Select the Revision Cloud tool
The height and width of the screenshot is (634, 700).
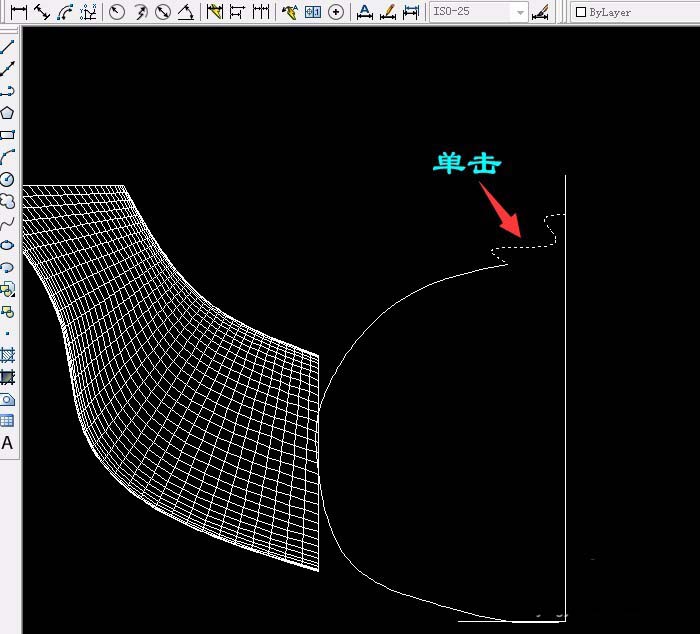click(x=7, y=201)
